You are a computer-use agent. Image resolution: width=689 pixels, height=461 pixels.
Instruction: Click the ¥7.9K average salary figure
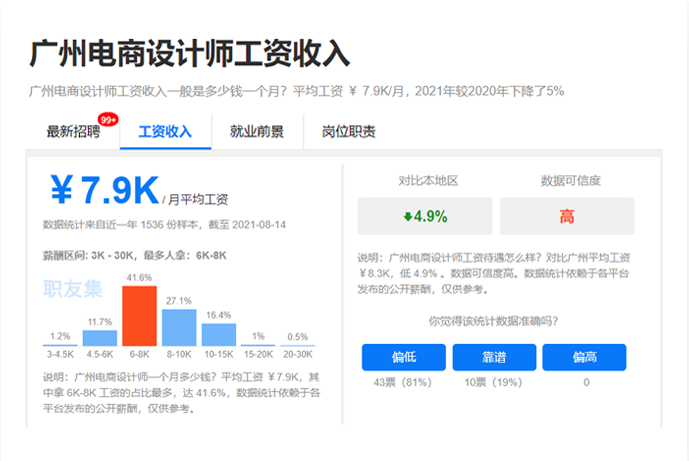[104, 190]
